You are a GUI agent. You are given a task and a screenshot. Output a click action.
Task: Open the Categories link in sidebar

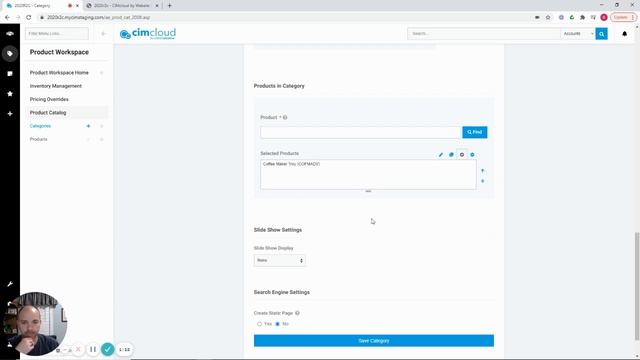coord(40,126)
